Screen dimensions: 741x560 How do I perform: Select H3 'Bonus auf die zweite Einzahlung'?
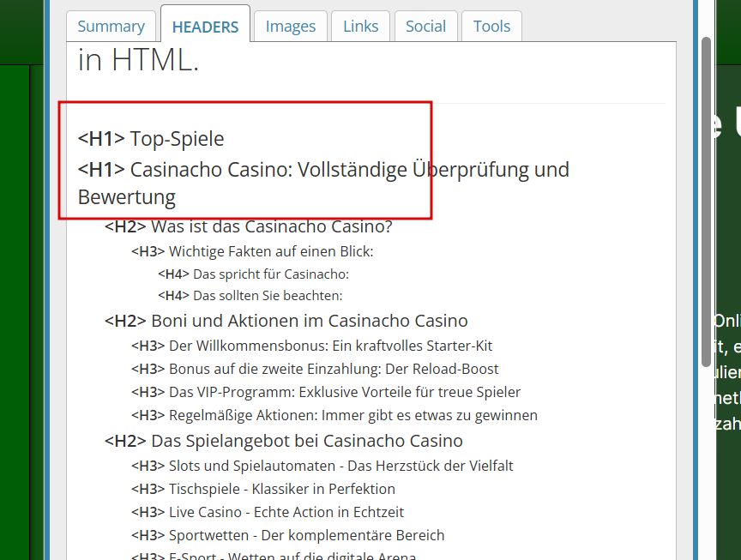tap(315, 369)
